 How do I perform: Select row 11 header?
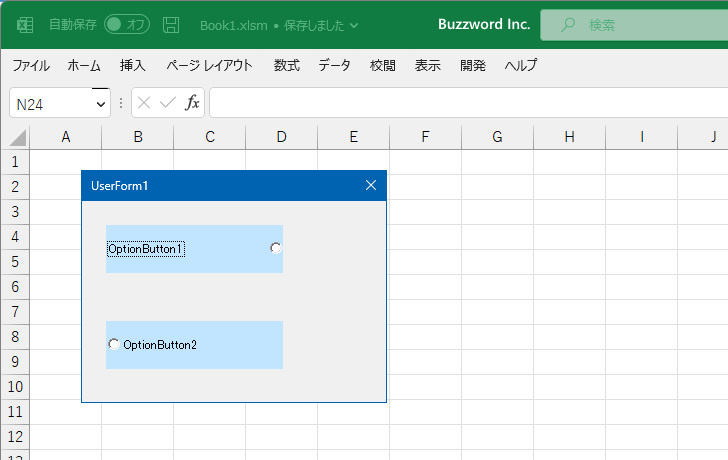(15, 412)
